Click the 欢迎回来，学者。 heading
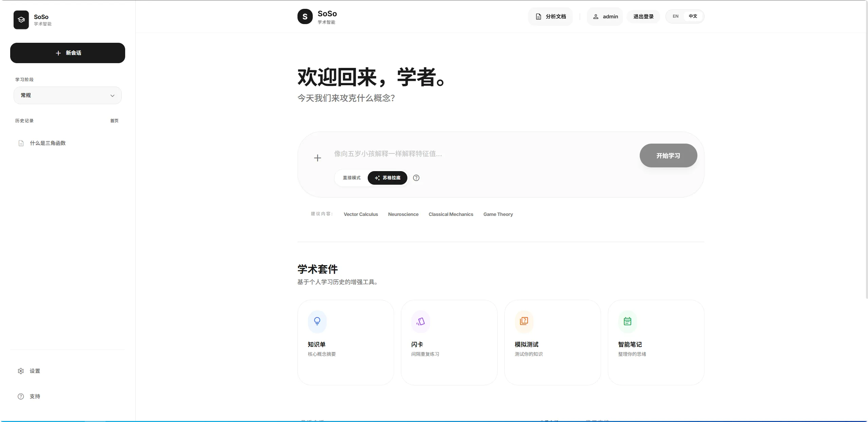 371,77
